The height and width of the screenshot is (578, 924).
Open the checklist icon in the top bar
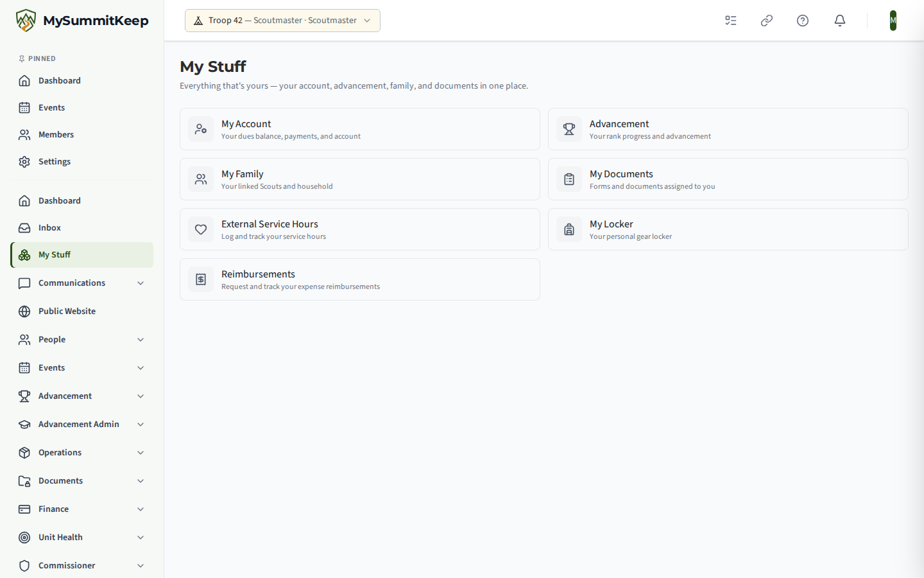(731, 21)
